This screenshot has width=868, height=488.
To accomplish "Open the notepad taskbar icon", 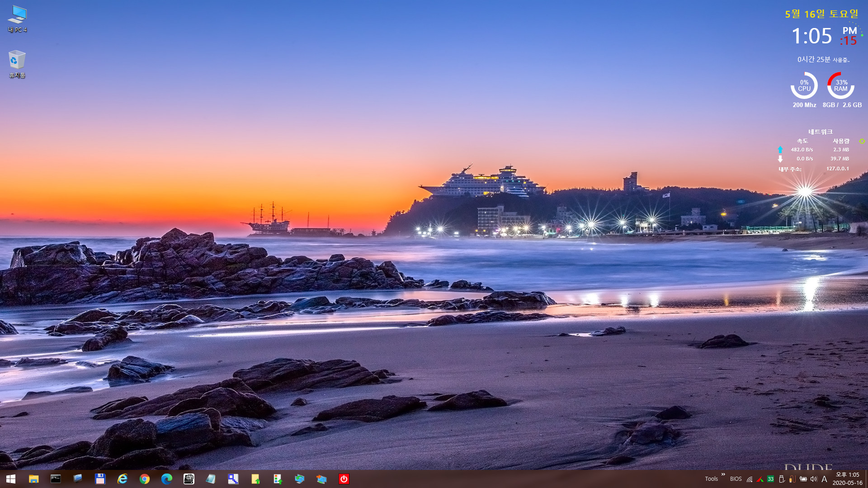I will (x=211, y=479).
